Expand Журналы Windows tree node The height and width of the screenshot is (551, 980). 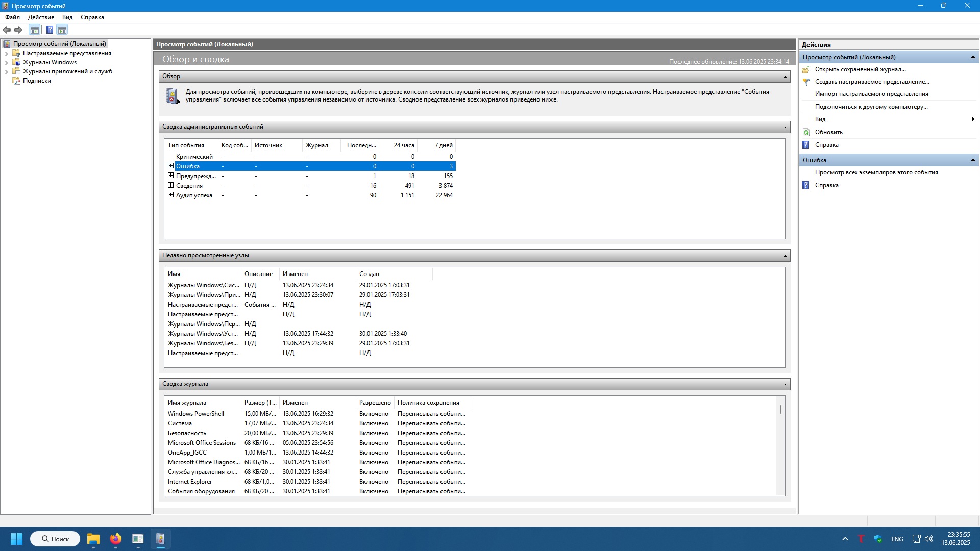[x=6, y=62]
